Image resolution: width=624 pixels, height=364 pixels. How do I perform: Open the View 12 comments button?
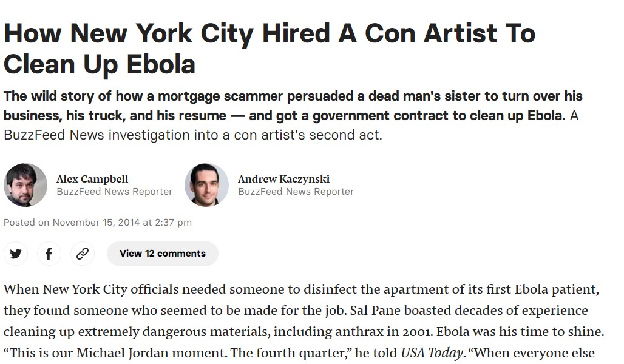(162, 254)
